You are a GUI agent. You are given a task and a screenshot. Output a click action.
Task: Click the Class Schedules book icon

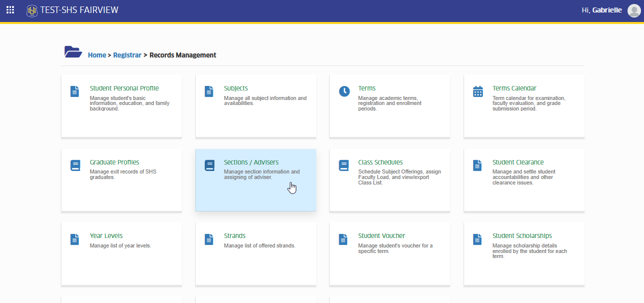344,165
